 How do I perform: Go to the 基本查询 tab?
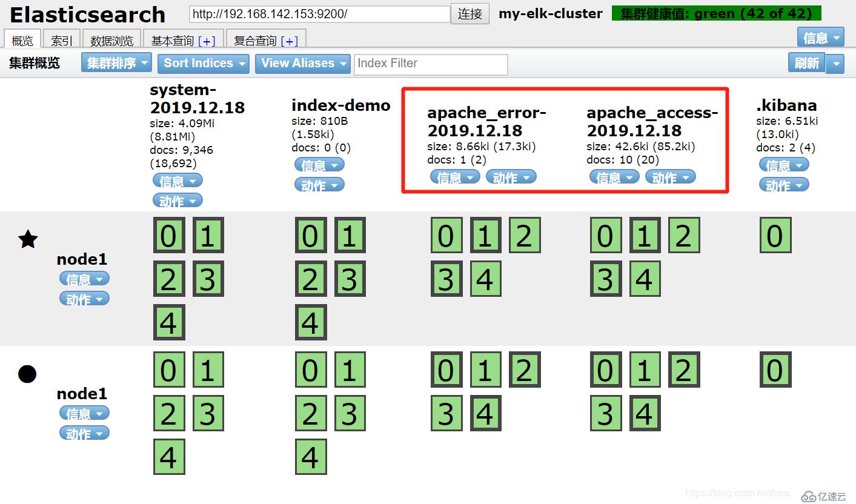coord(173,40)
